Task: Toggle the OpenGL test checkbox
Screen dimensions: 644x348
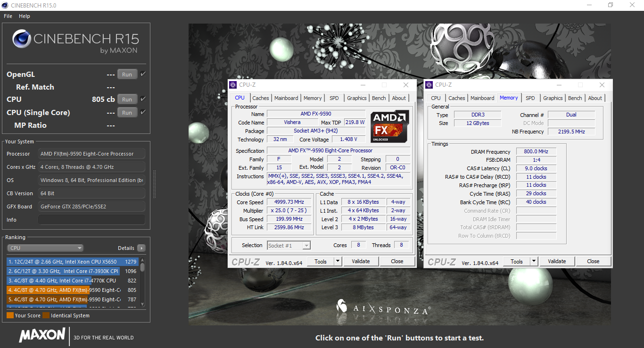Action: 143,74
